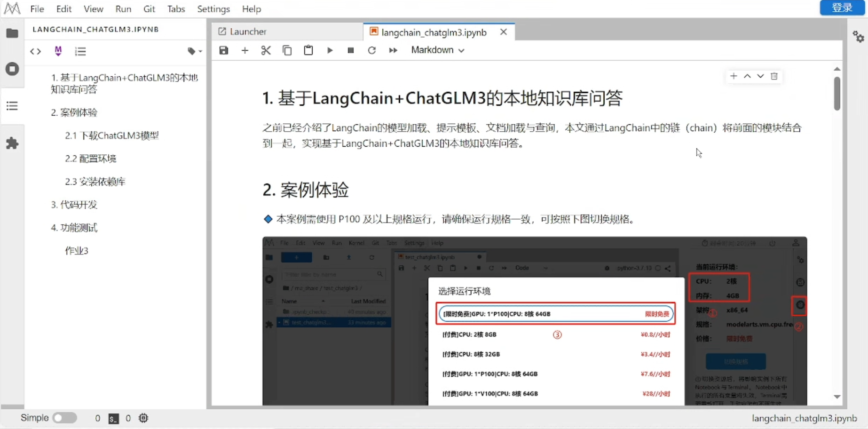
Task: Toggle display of code cells in table of contents
Action: click(x=35, y=51)
